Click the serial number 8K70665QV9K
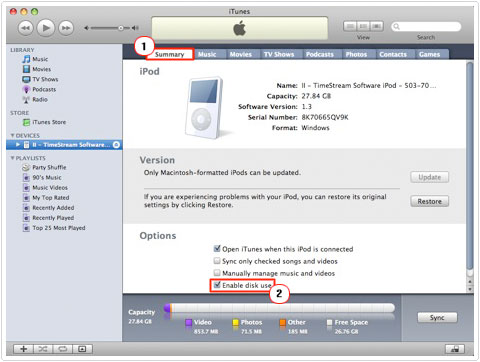The width and height of the screenshot is (480, 362). 325,117
